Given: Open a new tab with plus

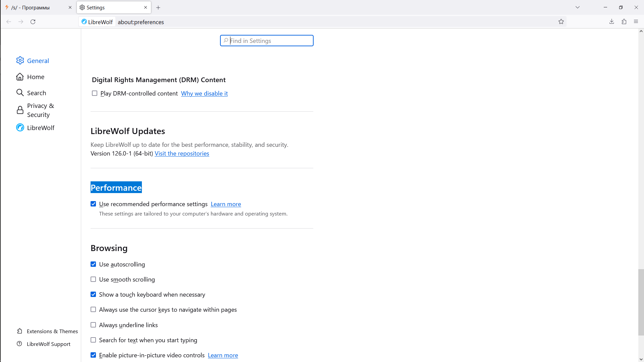Looking at the screenshot, I should (158, 7).
